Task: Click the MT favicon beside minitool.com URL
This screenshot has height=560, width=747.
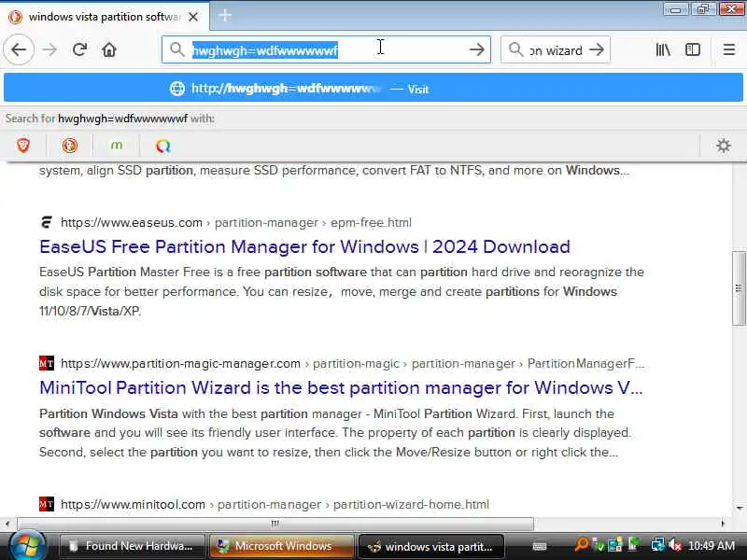Action: point(46,504)
